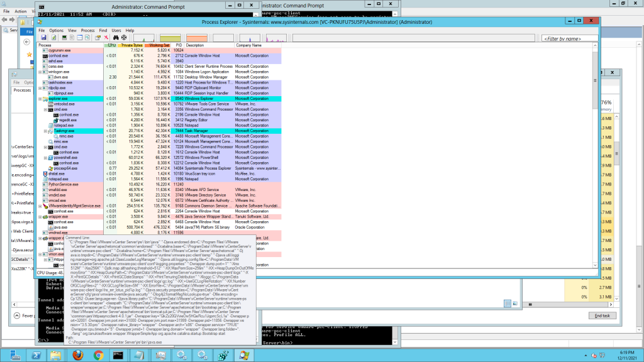Sort by the PID column header
This screenshot has width=644, height=362.
pos(178,45)
